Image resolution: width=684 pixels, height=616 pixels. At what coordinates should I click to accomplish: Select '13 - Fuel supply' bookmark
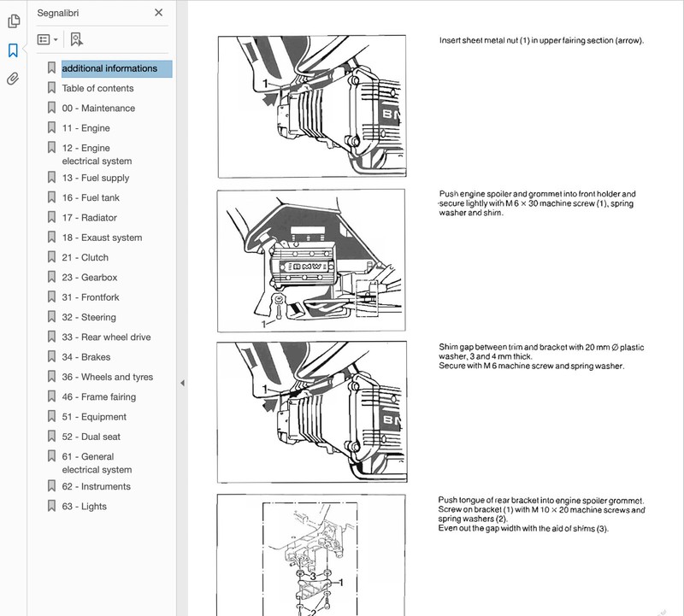(x=96, y=178)
